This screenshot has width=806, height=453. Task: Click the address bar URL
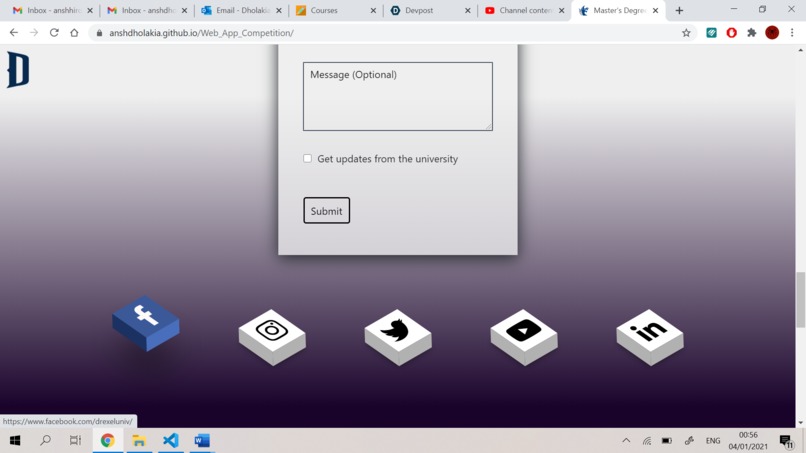pos(201,33)
